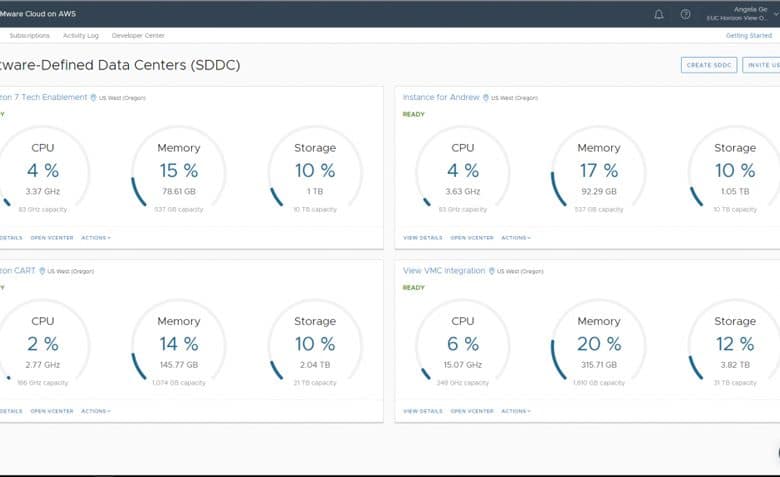Click OPEN VCENTER in Tech Enablement card
The width and height of the screenshot is (780, 477).
click(x=52, y=238)
